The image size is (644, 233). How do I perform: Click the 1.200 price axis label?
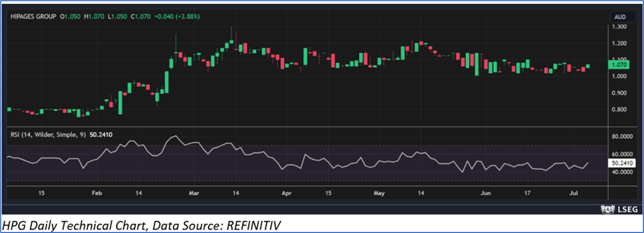[619, 43]
